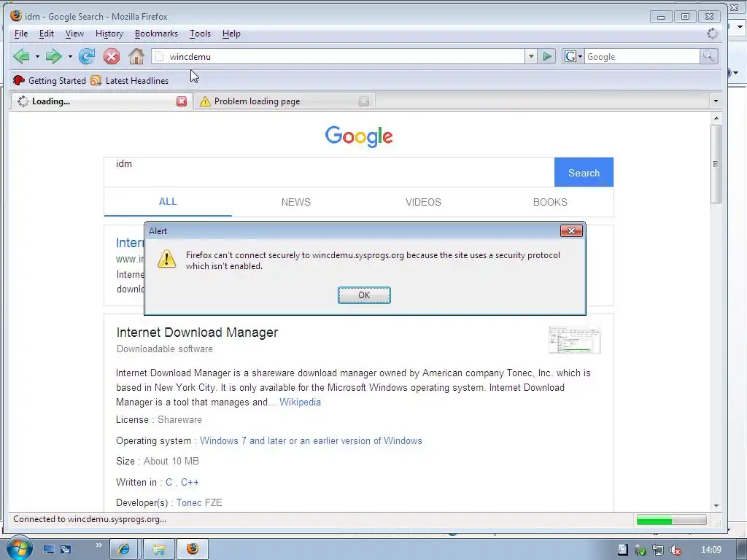This screenshot has width=747, height=560.
Task: Go back with the green Back arrow
Action: tap(21, 57)
